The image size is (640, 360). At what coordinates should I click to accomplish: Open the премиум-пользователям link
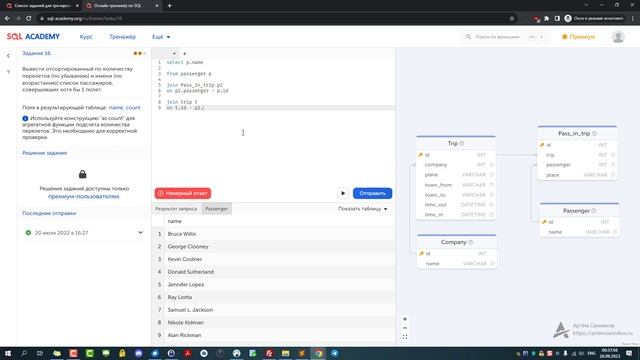point(84,196)
